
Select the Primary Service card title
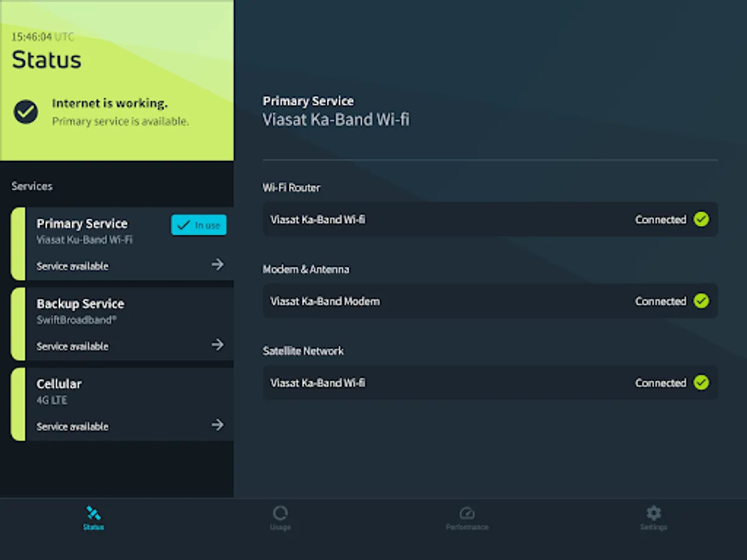coord(82,223)
